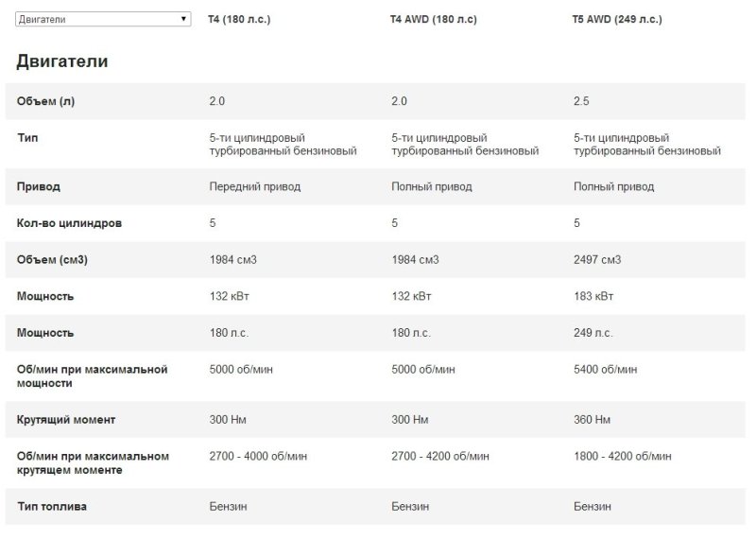Click the 2.5 engine volume value
756x540 pixels.
(x=581, y=101)
